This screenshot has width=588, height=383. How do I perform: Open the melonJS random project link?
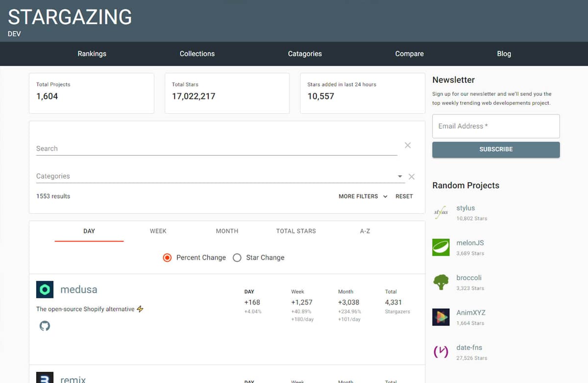click(x=470, y=243)
